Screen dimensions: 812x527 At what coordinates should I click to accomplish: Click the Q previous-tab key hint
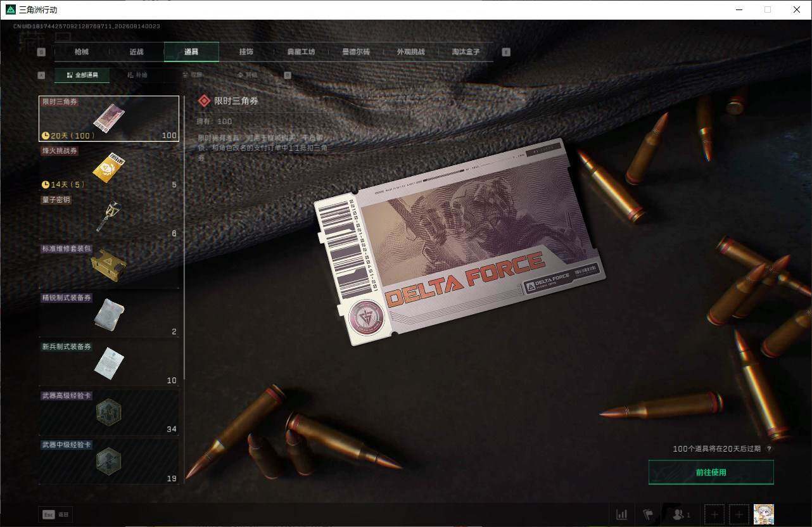(42, 52)
